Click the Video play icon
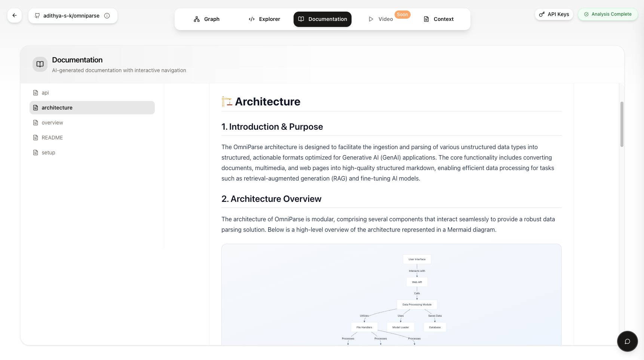 pyautogui.click(x=371, y=19)
